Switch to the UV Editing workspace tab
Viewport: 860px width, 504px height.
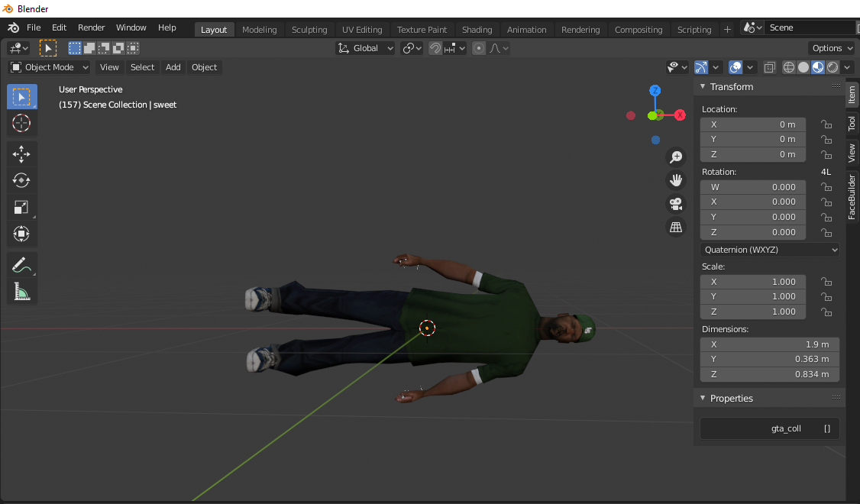(x=362, y=30)
